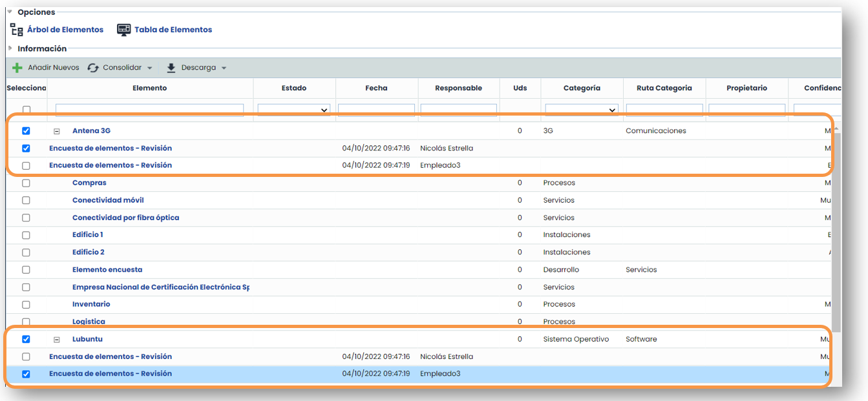Sort by the Fecha column header
Image resolution: width=868 pixels, height=401 pixels.
point(376,88)
